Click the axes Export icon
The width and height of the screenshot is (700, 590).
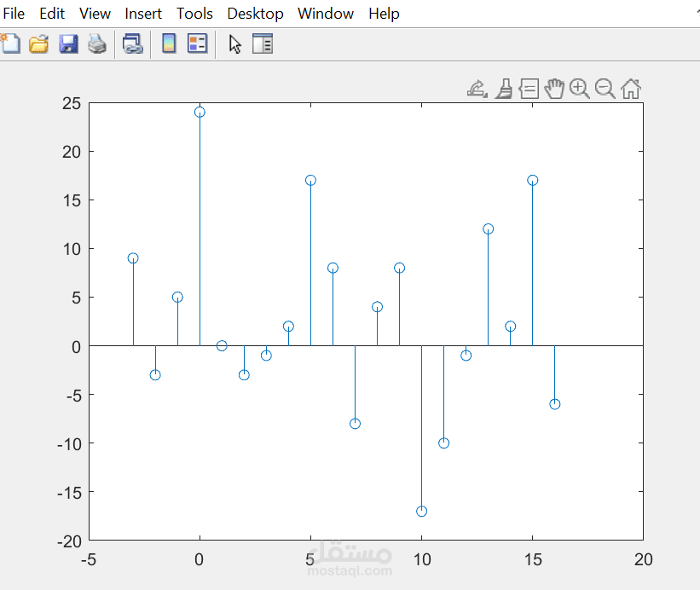tap(477, 89)
